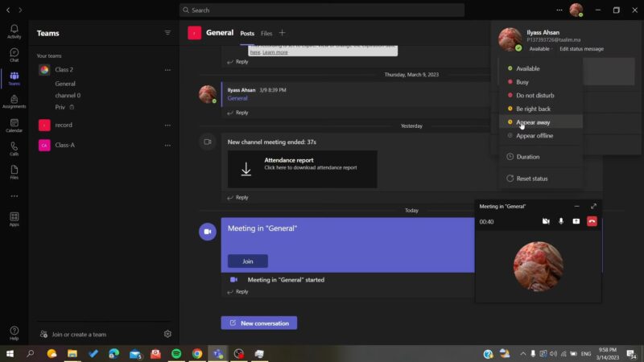Click the profile picture in title bar
Viewport: 644px width, 362px height.
click(576, 10)
